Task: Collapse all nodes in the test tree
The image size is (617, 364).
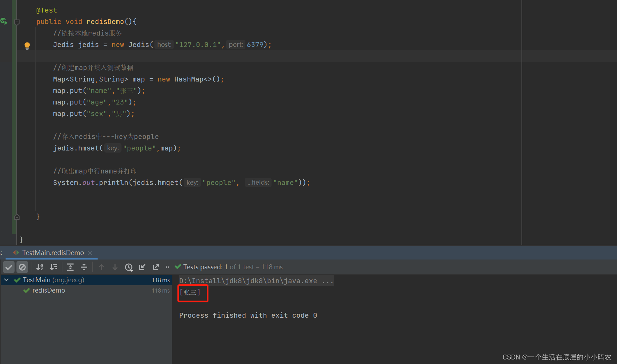Action: 84,267
